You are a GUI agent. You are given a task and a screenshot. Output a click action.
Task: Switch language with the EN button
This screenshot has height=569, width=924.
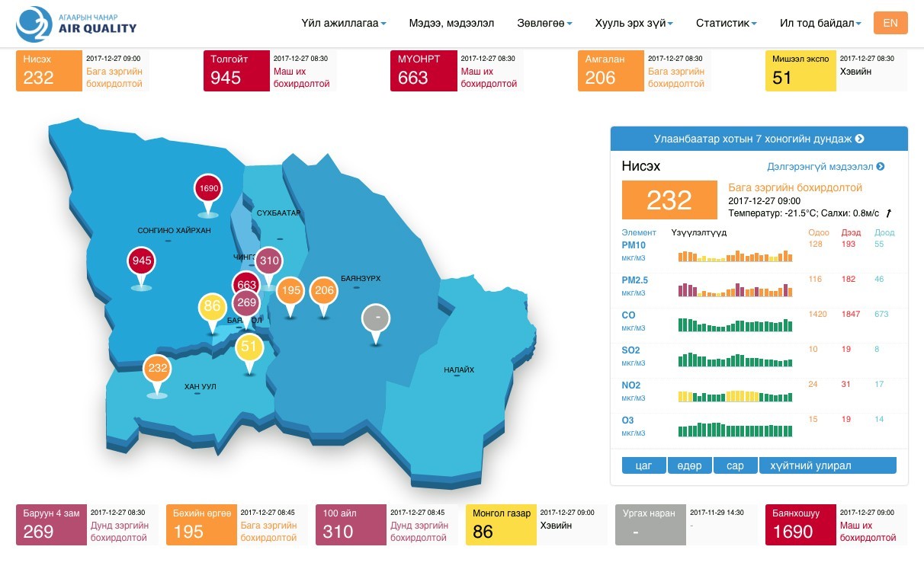pyautogui.click(x=890, y=23)
